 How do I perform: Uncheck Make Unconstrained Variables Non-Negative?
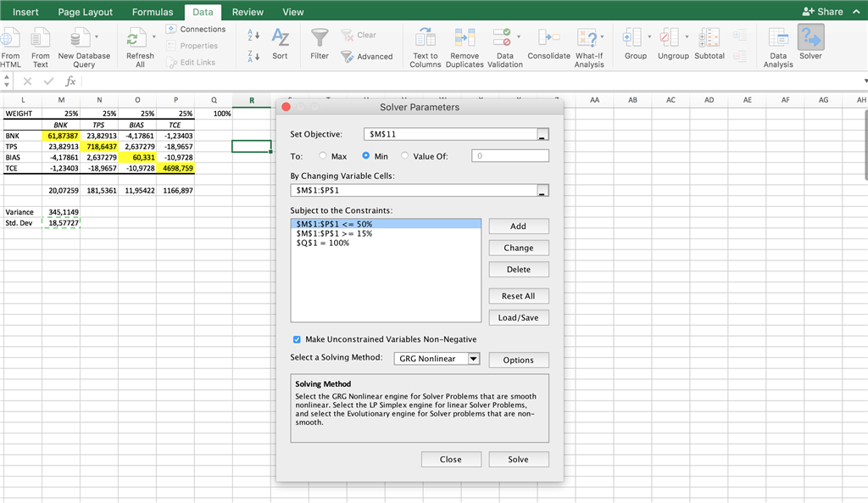[297, 339]
